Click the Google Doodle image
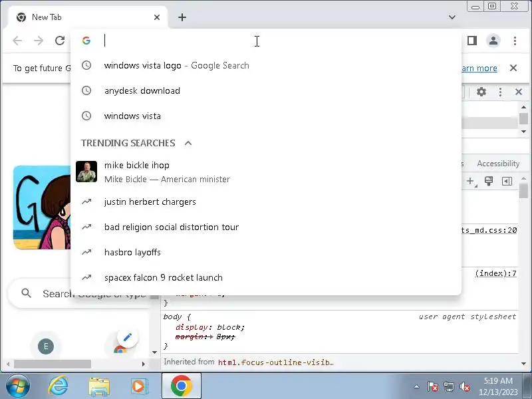 pyautogui.click(x=42, y=207)
